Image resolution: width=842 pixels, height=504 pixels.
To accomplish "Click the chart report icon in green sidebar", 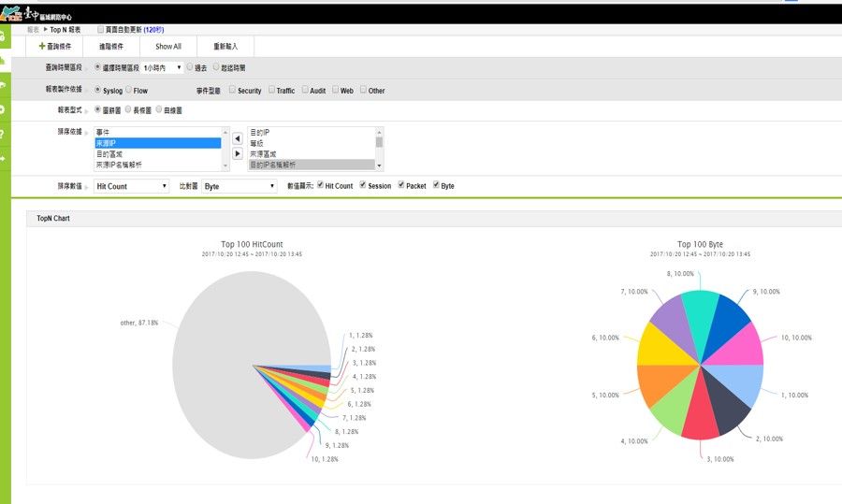I will coord(3,60).
